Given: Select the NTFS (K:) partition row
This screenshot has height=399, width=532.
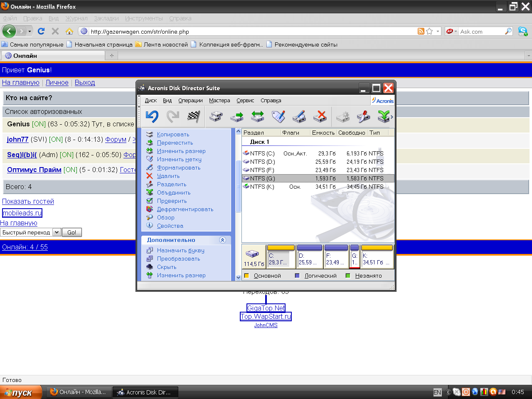Looking at the screenshot, I should [x=318, y=187].
